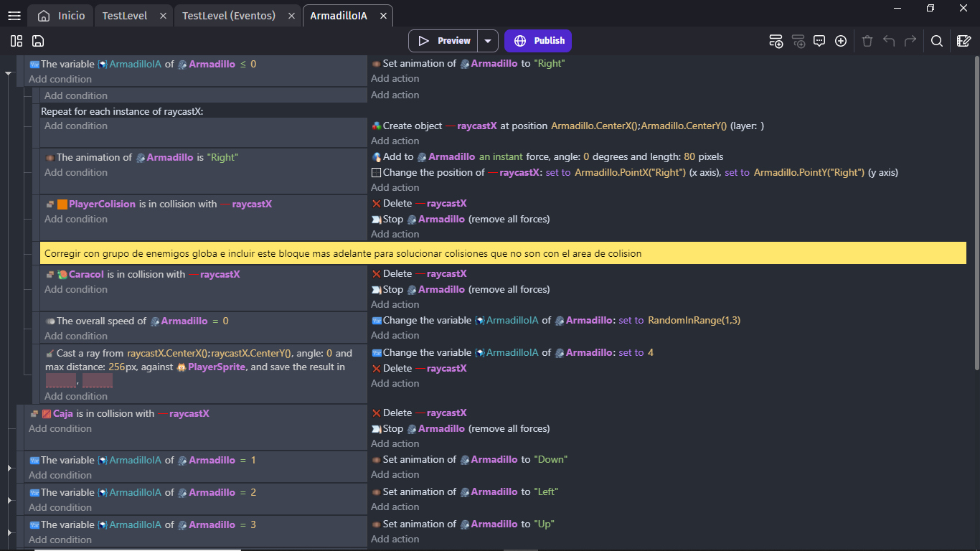Collapse the ArmadilloIA = 1 event using its chevron
The width and height of the screenshot is (980, 551).
(x=8, y=468)
